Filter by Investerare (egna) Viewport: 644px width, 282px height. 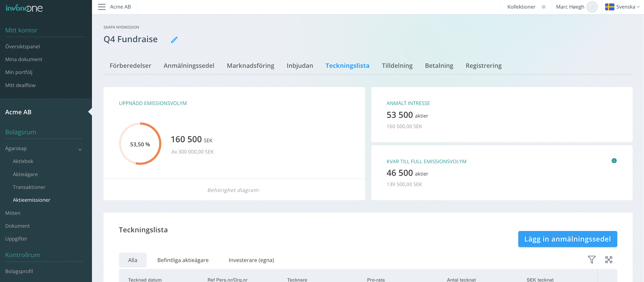coord(251,260)
